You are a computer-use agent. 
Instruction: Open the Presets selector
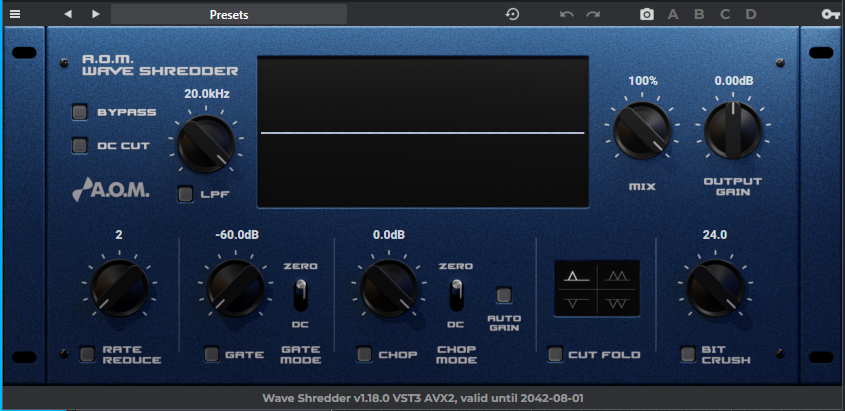click(x=229, y=15)
